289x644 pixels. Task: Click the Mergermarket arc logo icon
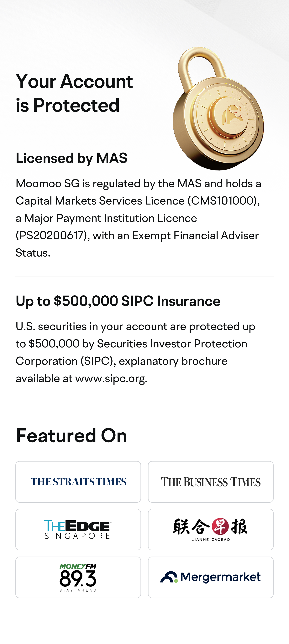tap(169, 577)
